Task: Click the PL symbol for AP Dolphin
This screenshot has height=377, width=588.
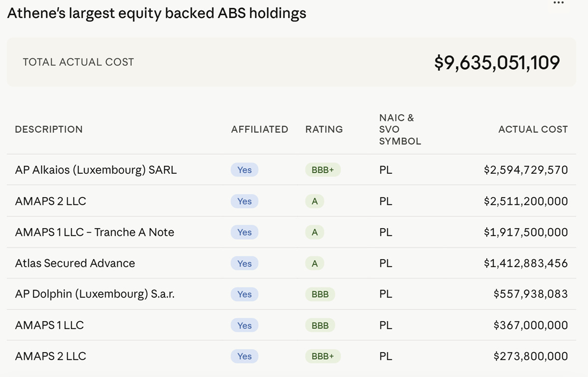Action: 385,294
